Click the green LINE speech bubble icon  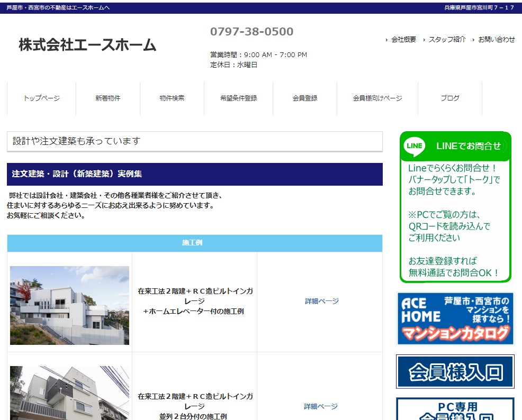414,147
